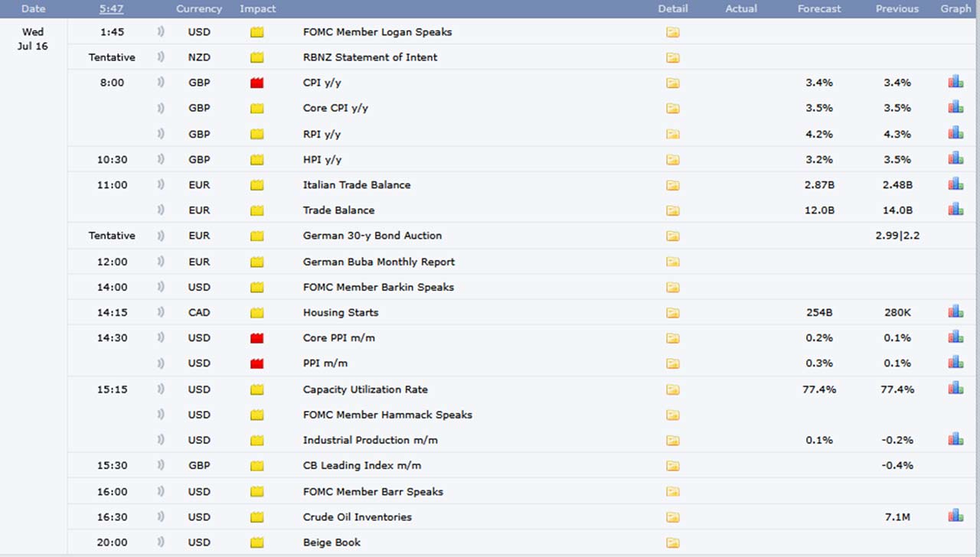Screen dimensions: 980x557
Task: View the chart for CAD Housing Starts
Action: point(955,311)
